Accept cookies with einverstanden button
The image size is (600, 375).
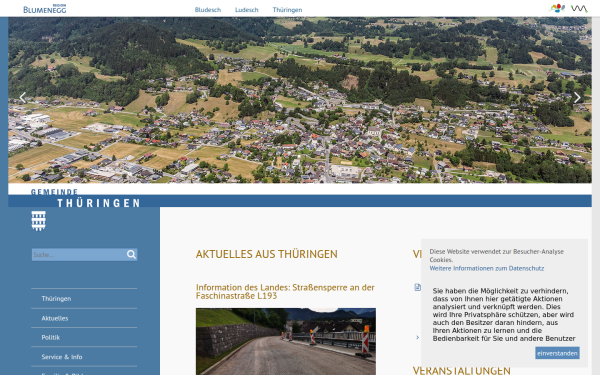557,353
